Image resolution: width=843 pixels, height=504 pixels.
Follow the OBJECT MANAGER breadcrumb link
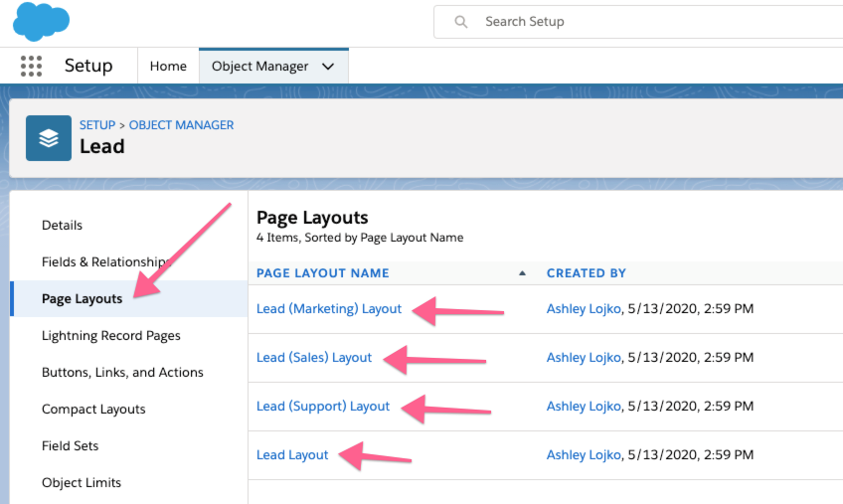pos(181,125)
